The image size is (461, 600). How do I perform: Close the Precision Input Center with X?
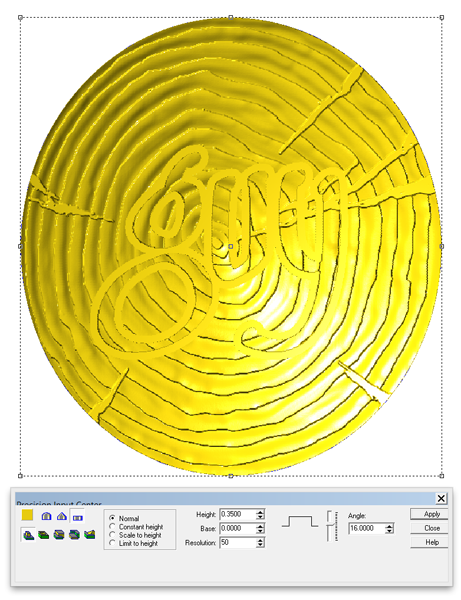[441, 498]
